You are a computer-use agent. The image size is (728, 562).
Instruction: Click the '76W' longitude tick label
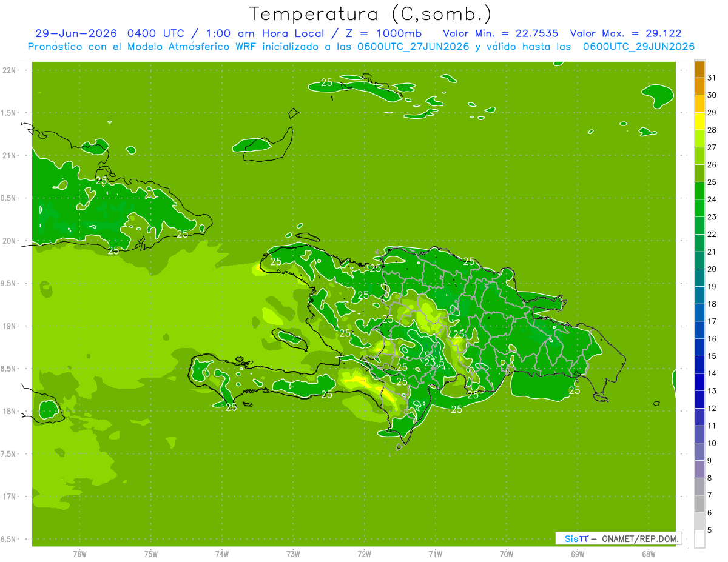pyautogui.click(x=79, y=554)
